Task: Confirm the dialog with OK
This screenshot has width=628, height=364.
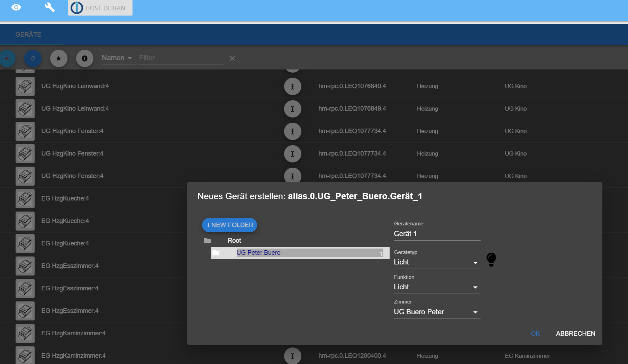Action: click(x=535, y=334)
